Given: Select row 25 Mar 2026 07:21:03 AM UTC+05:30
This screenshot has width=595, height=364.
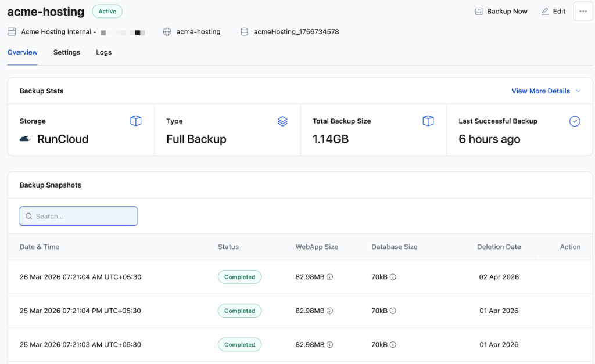Looking at the screenshot, I should tap(300, 344).
